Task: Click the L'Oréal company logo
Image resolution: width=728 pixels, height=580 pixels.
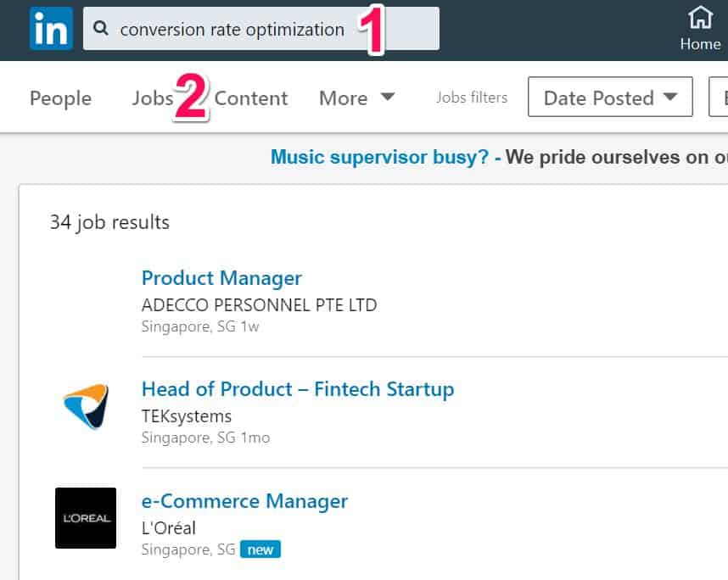Action: coord(85,518)
